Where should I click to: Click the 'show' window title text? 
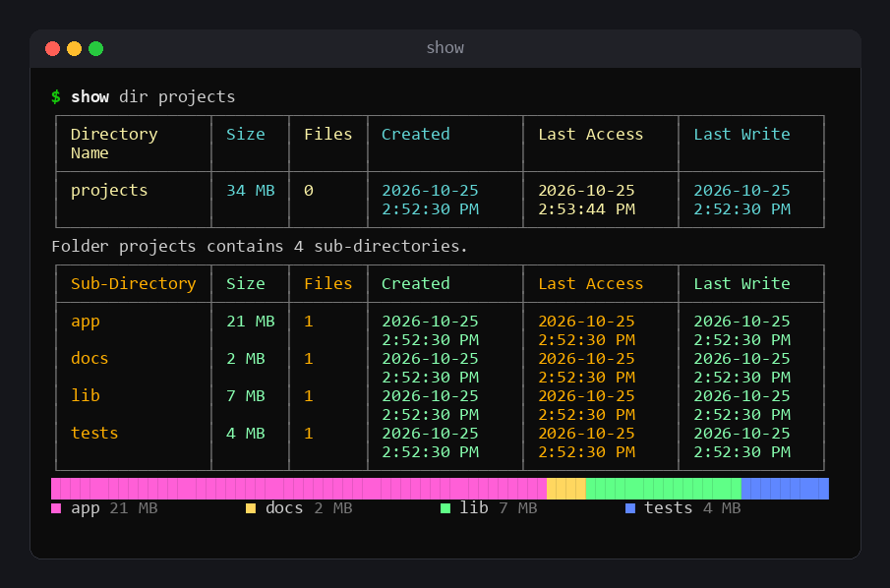pos(445,48)
